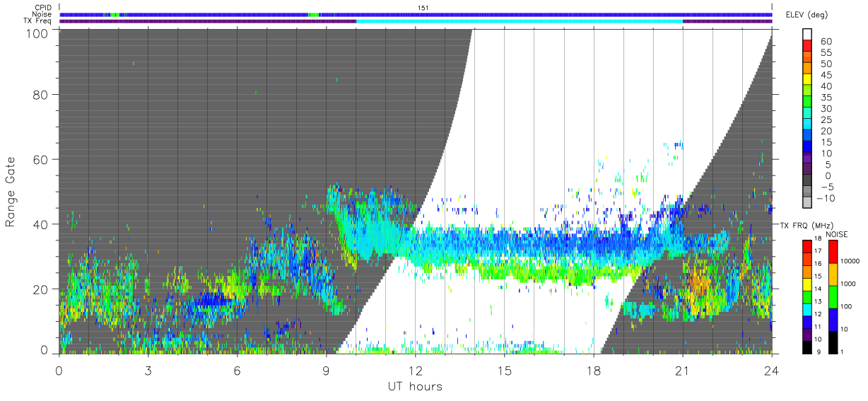Click the '6' tick label on the UT hours axis

pyautogui.click(x=237, y=370)
